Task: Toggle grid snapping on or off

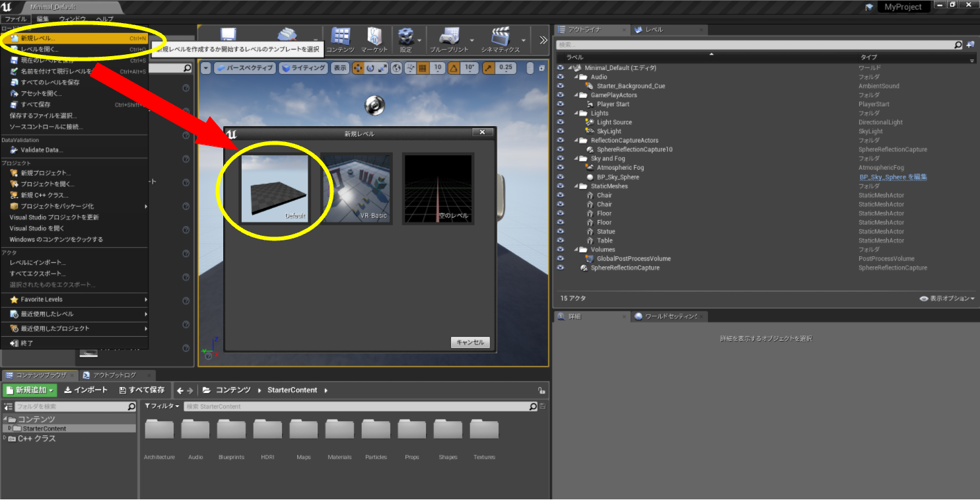Action: coord(424,68)
